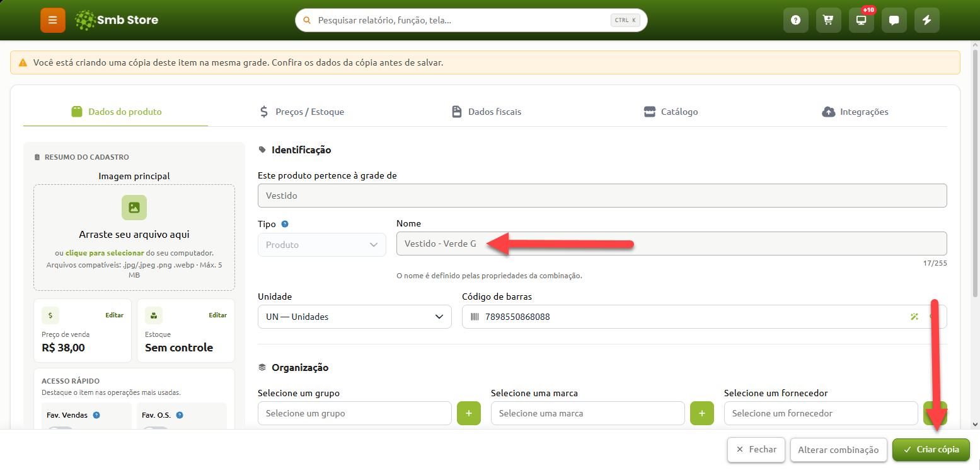Open the Catálogo tab

click(x=671, y=112)
